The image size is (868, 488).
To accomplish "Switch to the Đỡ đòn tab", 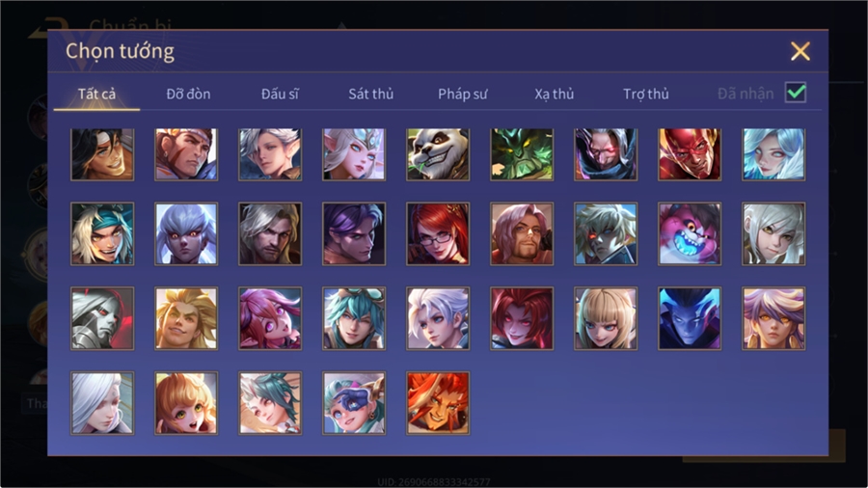I will click(188, 95).
